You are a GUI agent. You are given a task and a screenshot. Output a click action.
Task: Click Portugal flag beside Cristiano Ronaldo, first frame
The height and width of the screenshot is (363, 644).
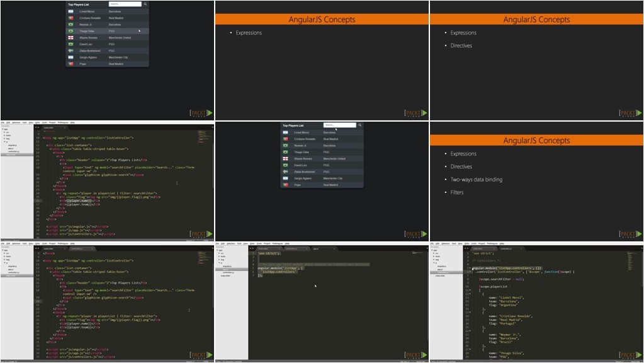tap(71, 18)
